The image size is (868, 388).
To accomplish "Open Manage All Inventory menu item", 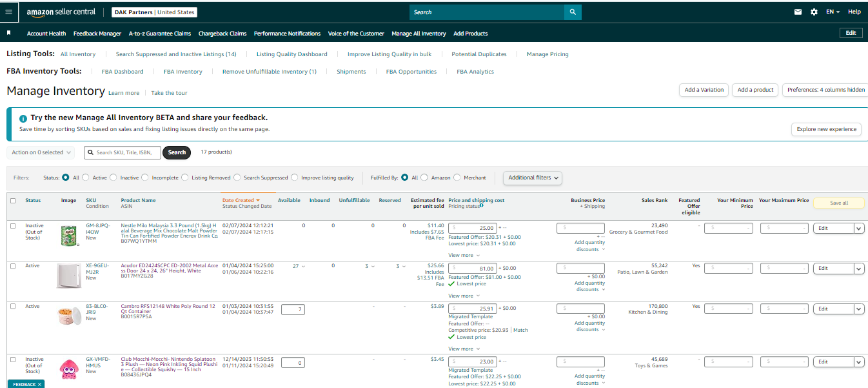I will (x=419, y=34).
